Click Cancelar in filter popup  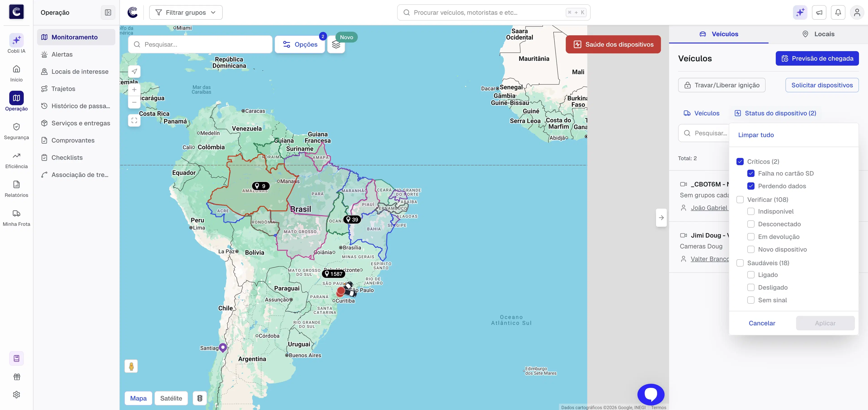762,323
